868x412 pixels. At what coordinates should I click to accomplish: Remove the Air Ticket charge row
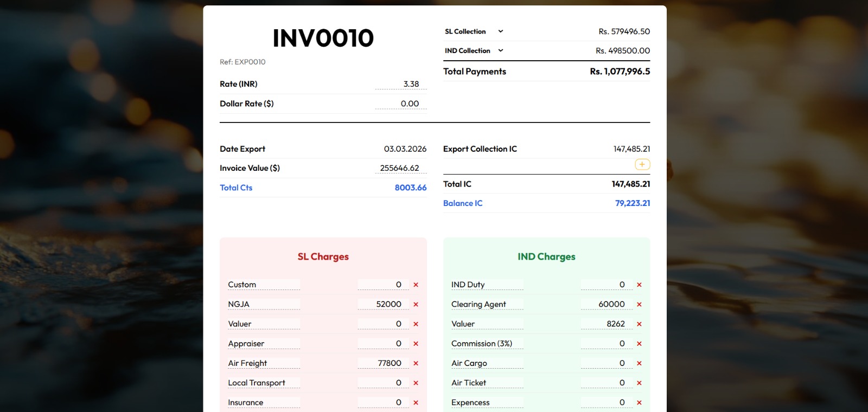click(x=639, y=383)
